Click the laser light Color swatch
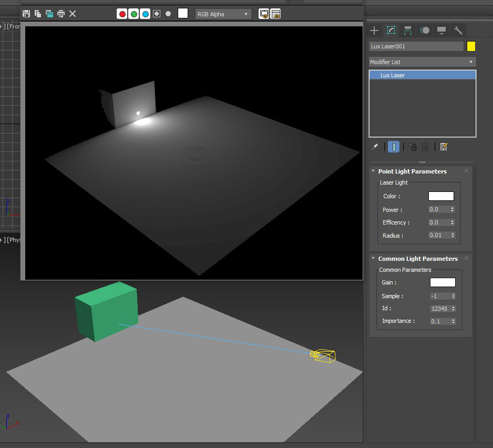This screenshot has width=493, height=448. pyautogui.click(x=441, y=196)
